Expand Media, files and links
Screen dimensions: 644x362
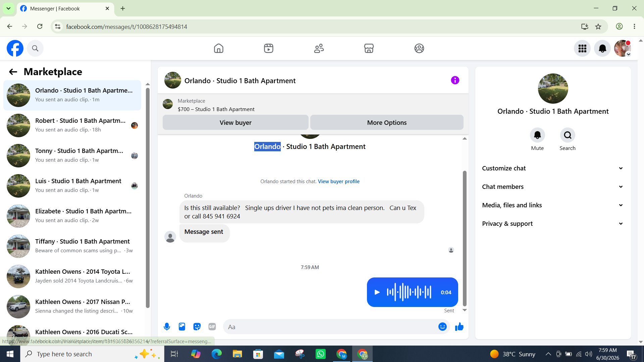(553, 205)
